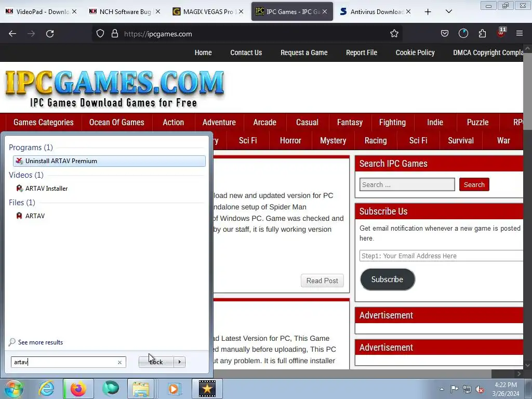Click See more results
The height and width of the screenshot is (399, 532).
[x=40, y=342]
